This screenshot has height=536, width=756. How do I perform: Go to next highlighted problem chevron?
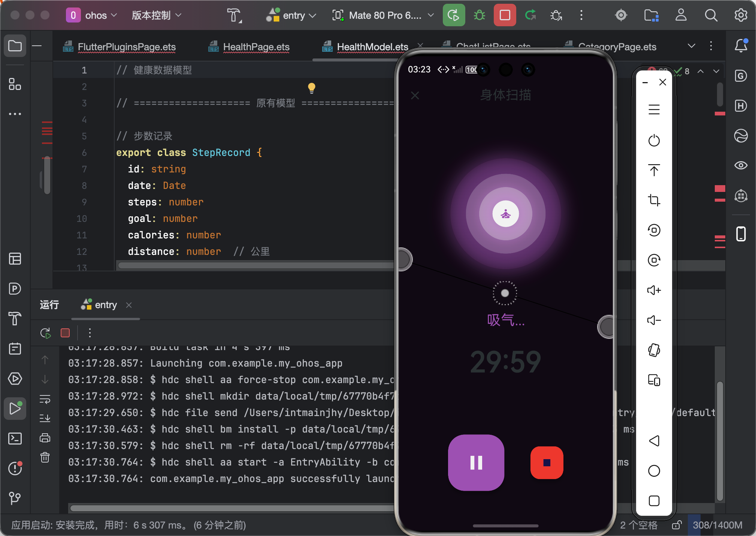[x=716, y=71]
